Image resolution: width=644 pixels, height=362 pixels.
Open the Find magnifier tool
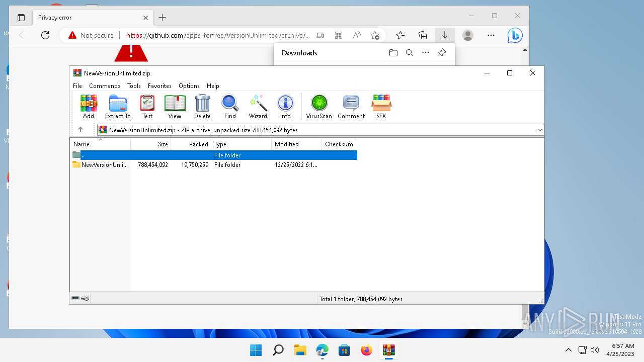pyautogui.click(x=230, y=107)
